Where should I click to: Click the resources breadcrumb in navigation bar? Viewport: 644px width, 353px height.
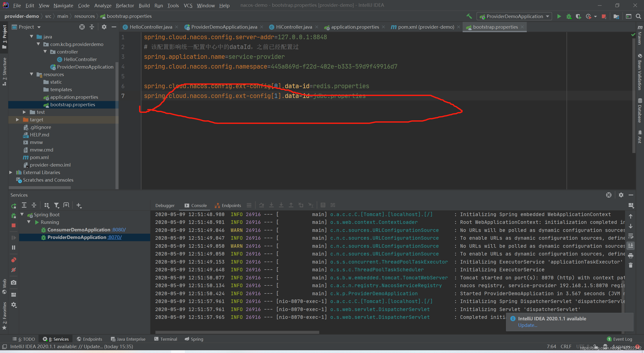click(85, 16)
